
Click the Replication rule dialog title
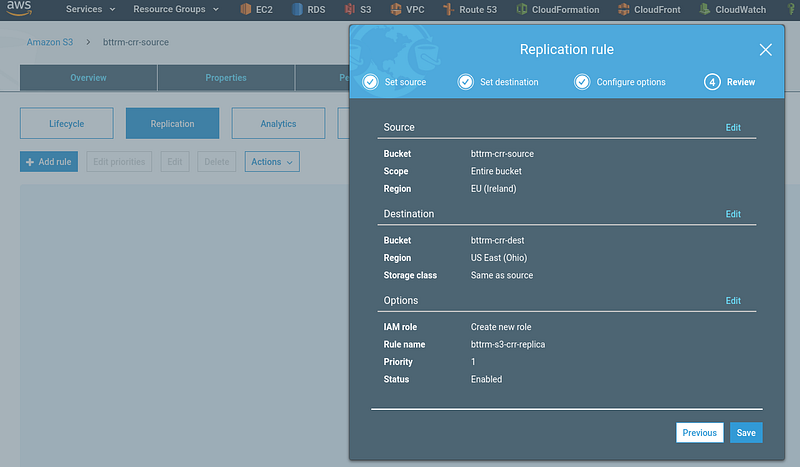coord(566,50)
